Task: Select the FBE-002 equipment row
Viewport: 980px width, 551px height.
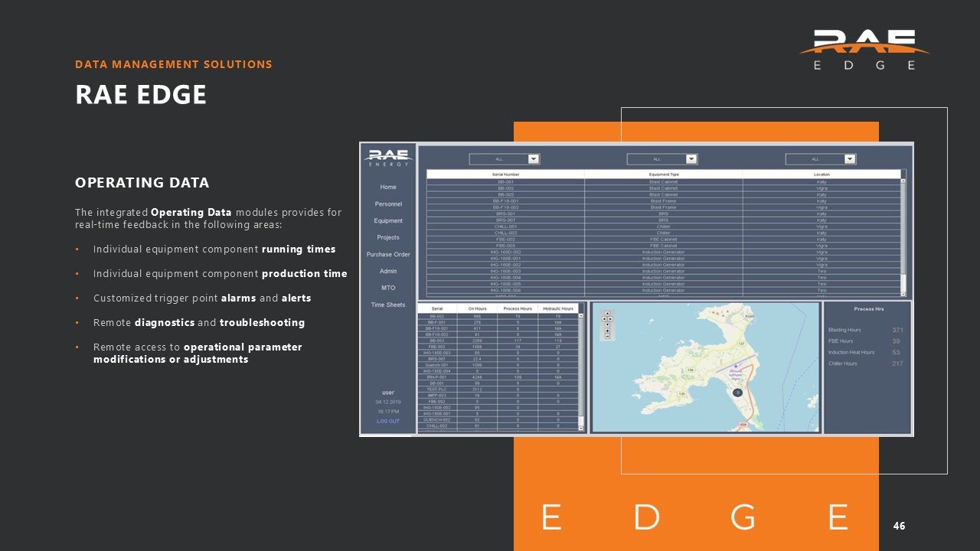Action: coord(664,240)
